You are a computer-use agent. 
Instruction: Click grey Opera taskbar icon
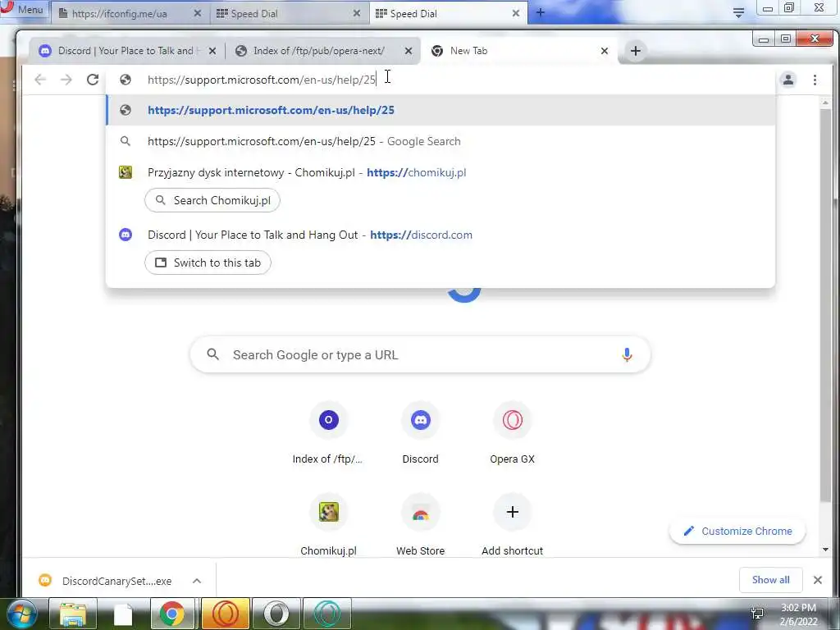(x=276, y=614)
